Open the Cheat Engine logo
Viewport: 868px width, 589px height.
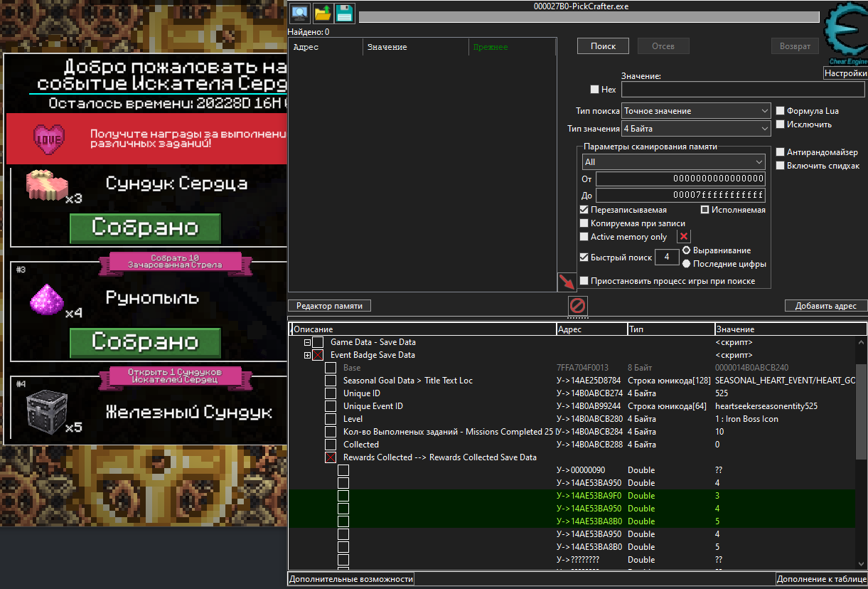pyautogui.click(x=845, y=33)
